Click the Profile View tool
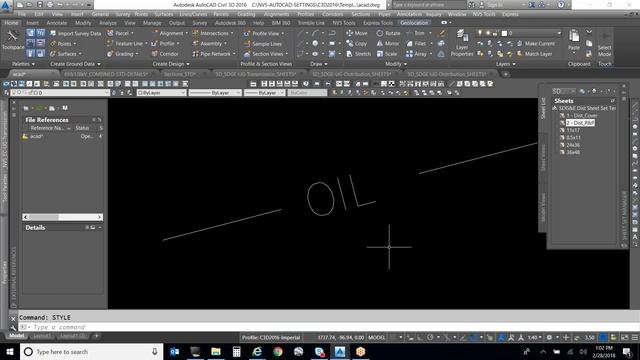Screen dimensions: 640x360 [264, 33]
